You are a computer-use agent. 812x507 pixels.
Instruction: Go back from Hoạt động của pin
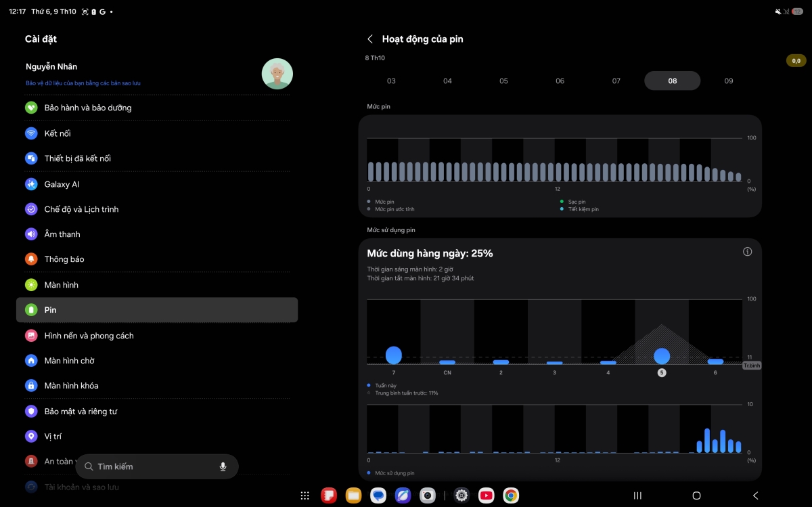(370, 39)
